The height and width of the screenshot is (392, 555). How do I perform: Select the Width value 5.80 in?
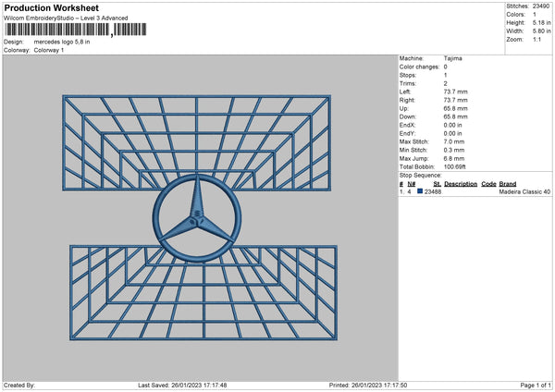(x=541, y=31)
